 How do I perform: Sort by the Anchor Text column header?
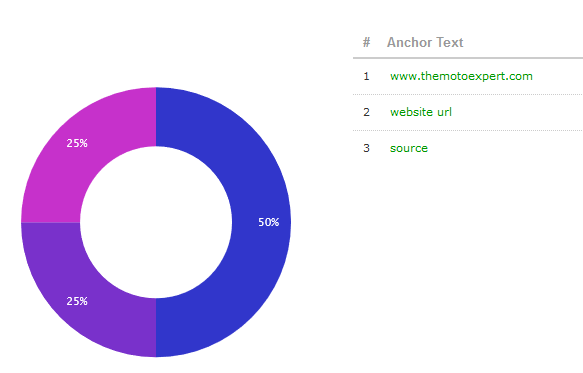(425, 42)
